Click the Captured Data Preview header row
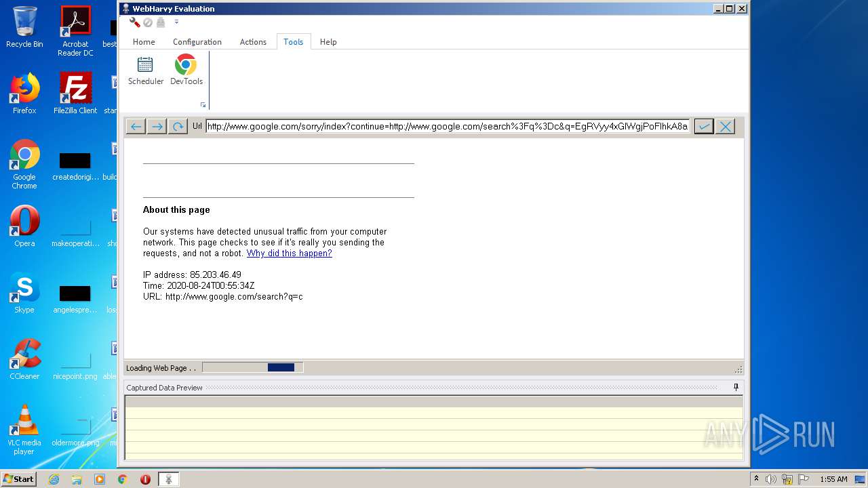Screen dimensions: 868x488 (434, 401)
